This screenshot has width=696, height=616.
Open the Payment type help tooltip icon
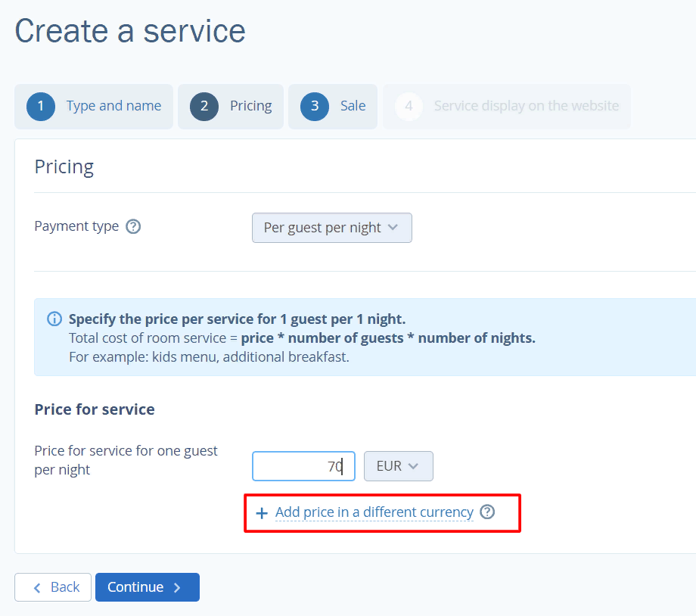click(x=133, y=226)
